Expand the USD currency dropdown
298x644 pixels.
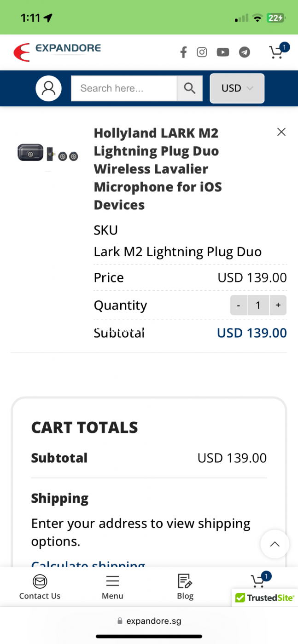237,88
